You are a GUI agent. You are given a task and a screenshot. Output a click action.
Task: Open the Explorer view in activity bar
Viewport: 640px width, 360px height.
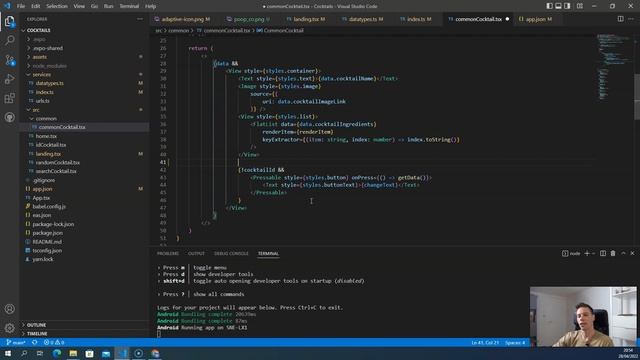pyautogui.click(x=9, y=21)
